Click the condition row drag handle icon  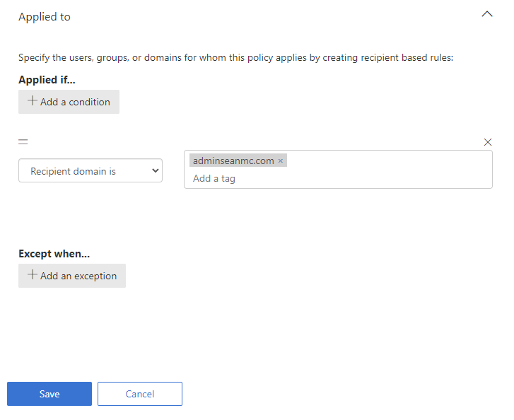(23, 142)
